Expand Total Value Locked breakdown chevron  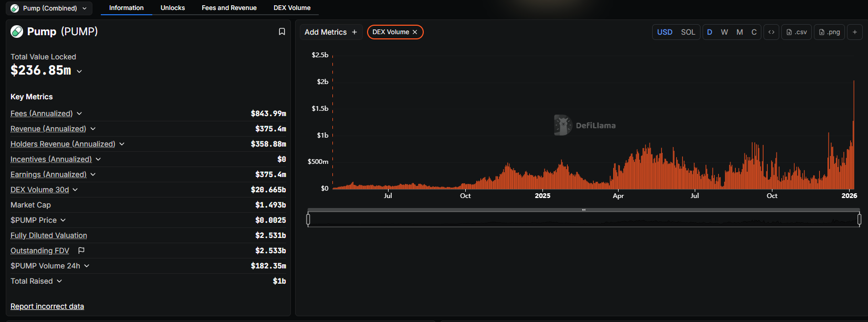point(79,71)
